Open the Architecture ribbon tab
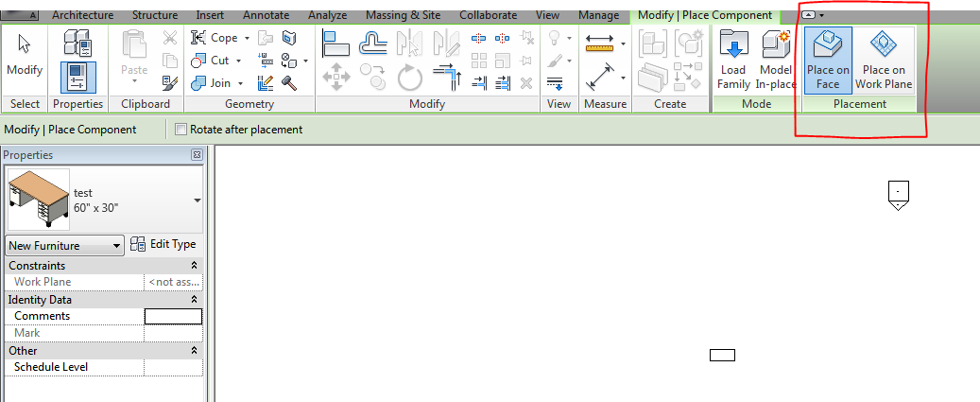The width and height of the screenshot is (980, 402). (x=82, y=15)
